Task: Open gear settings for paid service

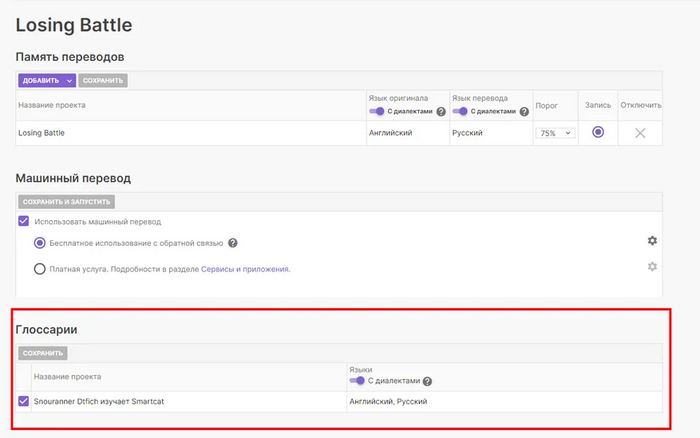Action: tap(652, 266)
